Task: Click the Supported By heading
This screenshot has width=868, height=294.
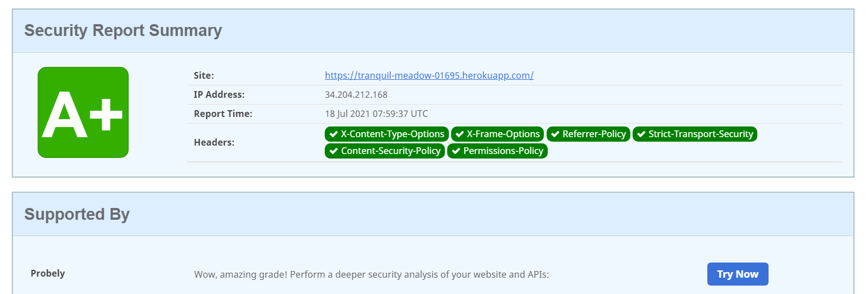Action: pos(77,214)
